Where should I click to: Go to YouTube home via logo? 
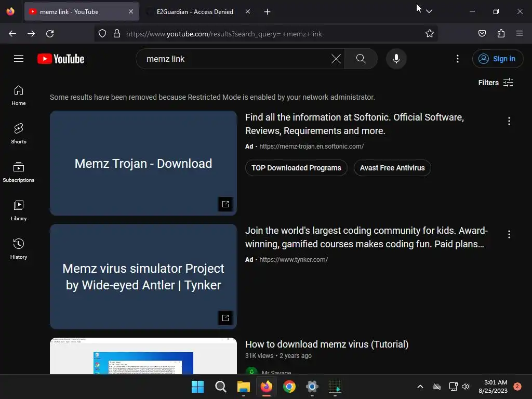(61, 59)
